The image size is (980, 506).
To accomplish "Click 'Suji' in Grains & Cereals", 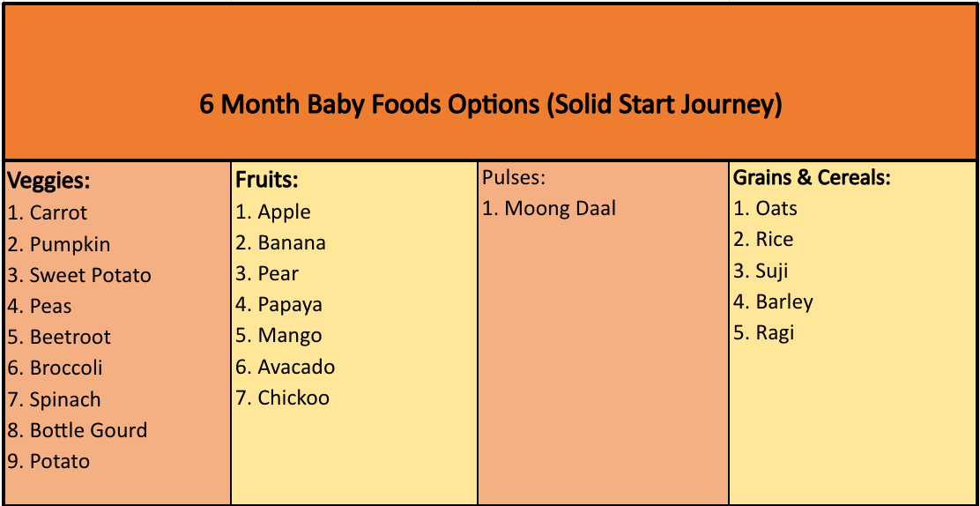I will (771, 271).
